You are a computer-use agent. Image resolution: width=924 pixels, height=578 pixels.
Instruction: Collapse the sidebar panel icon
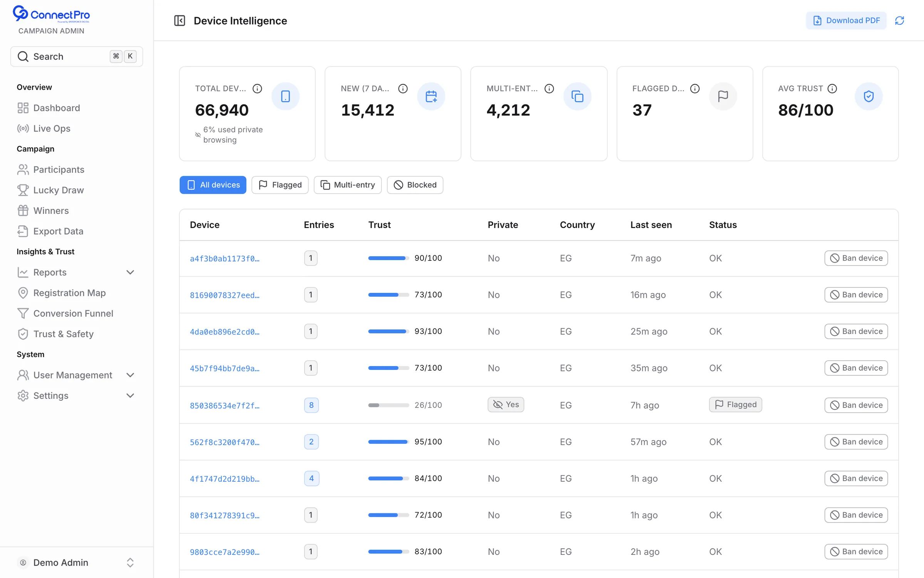179,20
